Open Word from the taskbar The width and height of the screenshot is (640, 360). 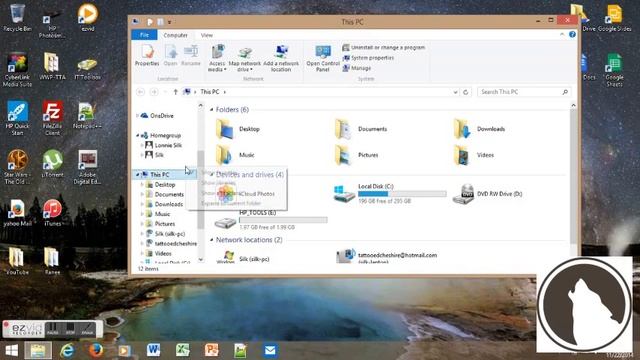point(153,350)
